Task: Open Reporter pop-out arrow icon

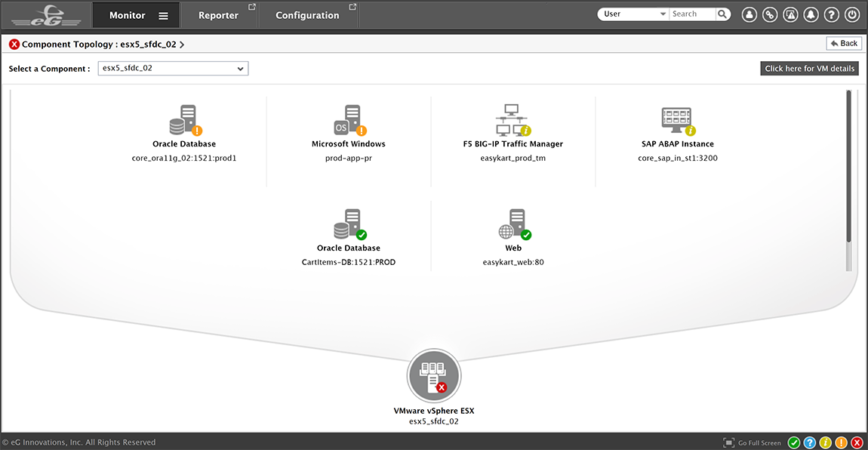Action: [252, 8]
